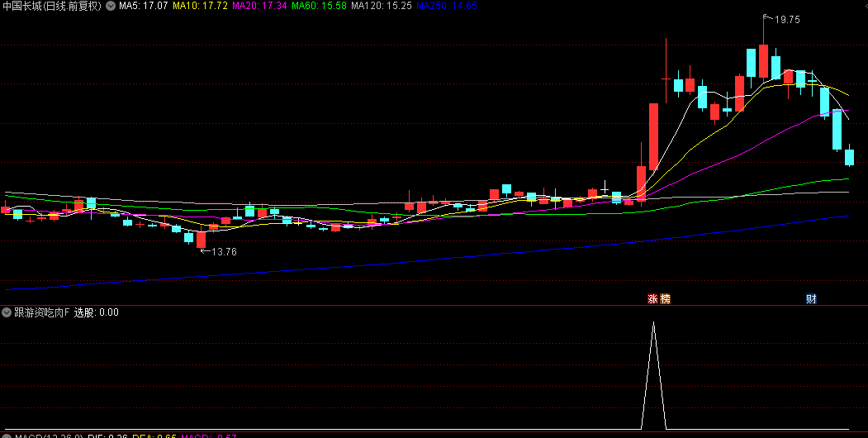
Task: Click the 19.75 high price label
Action: tap(786, 19)
